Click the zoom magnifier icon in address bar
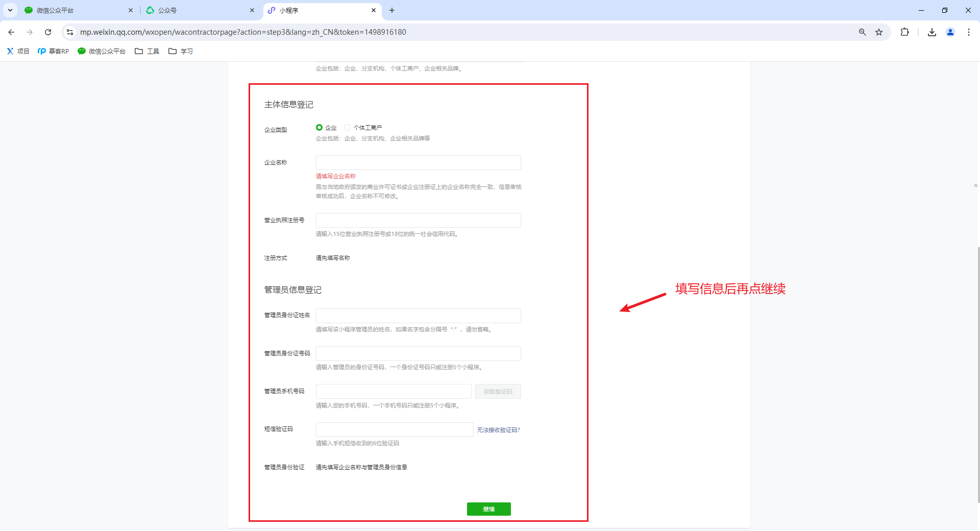 863,32
